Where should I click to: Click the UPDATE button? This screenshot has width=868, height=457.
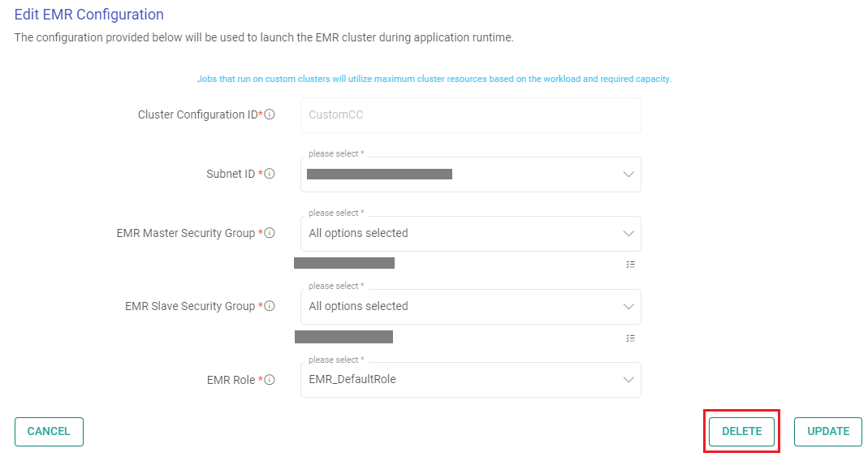(827, 432)
